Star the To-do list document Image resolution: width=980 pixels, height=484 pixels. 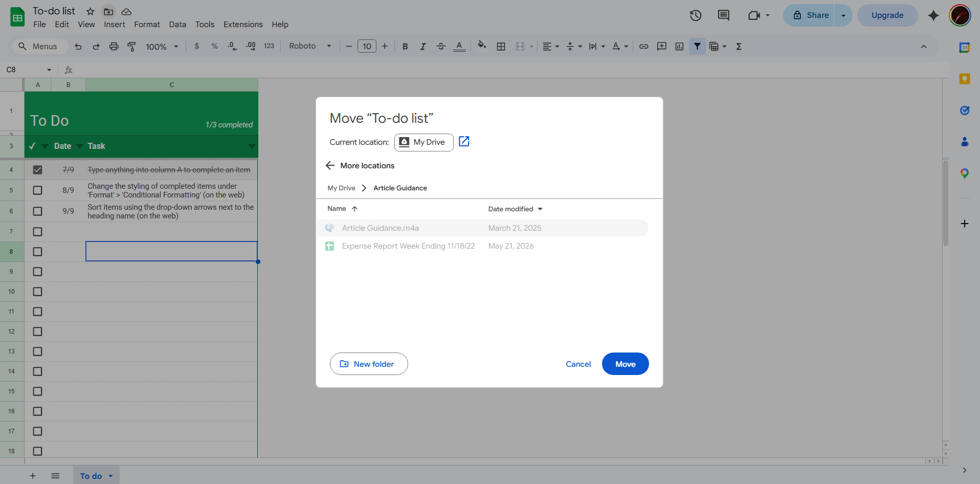(x=91, y=11)
